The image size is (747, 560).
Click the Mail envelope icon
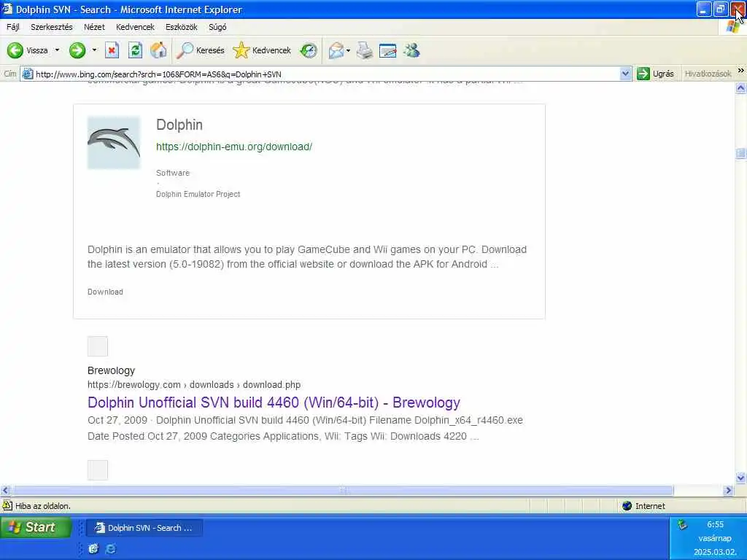(336, 50)
